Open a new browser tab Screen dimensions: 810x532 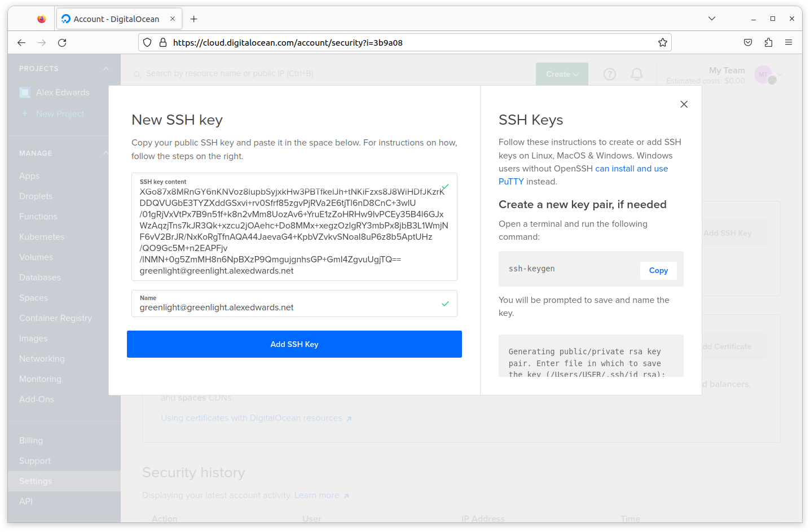coord(193,19)
